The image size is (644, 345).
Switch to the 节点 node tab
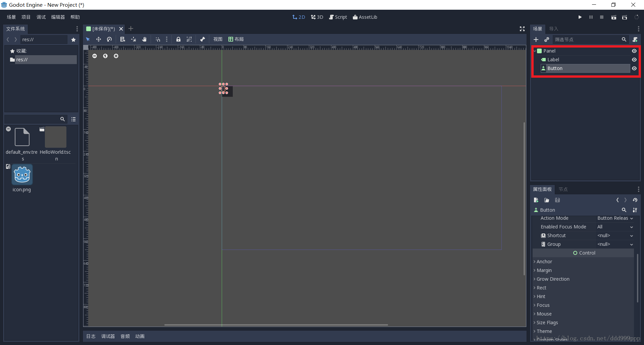click(x=563, y=189)
